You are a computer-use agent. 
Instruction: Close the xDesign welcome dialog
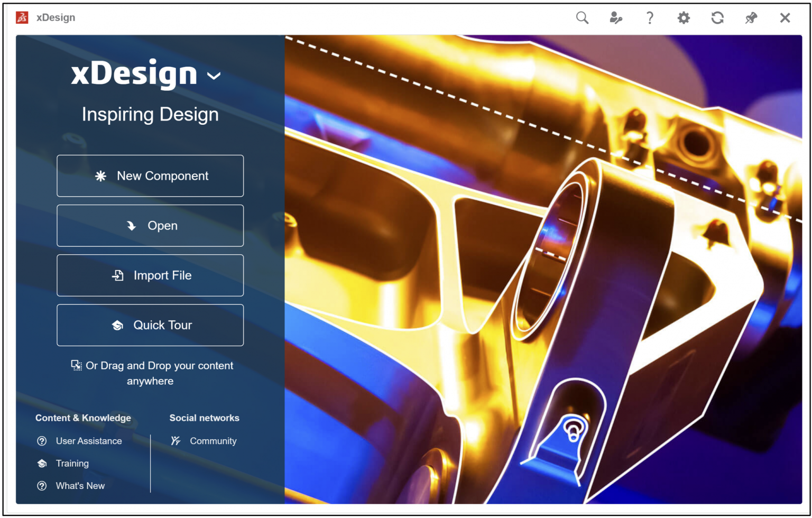785,17
